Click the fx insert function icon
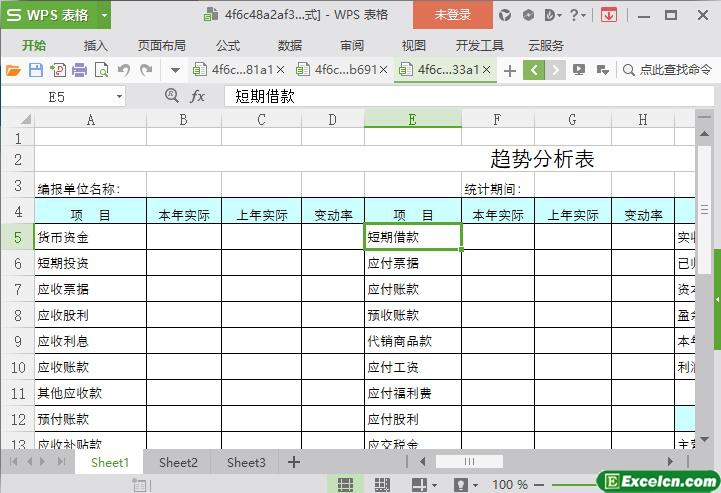This screenshot has width=721, height=493. coord(198,96)
